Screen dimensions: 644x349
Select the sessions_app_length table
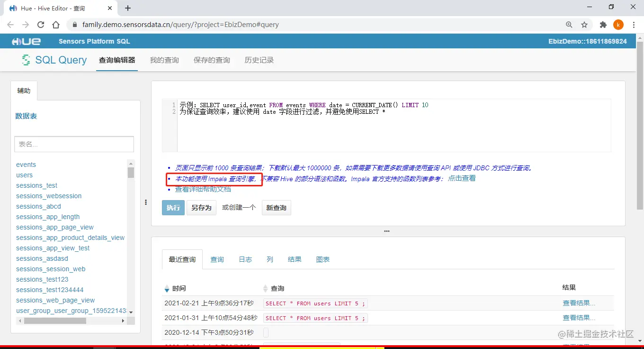click(48, 217)
